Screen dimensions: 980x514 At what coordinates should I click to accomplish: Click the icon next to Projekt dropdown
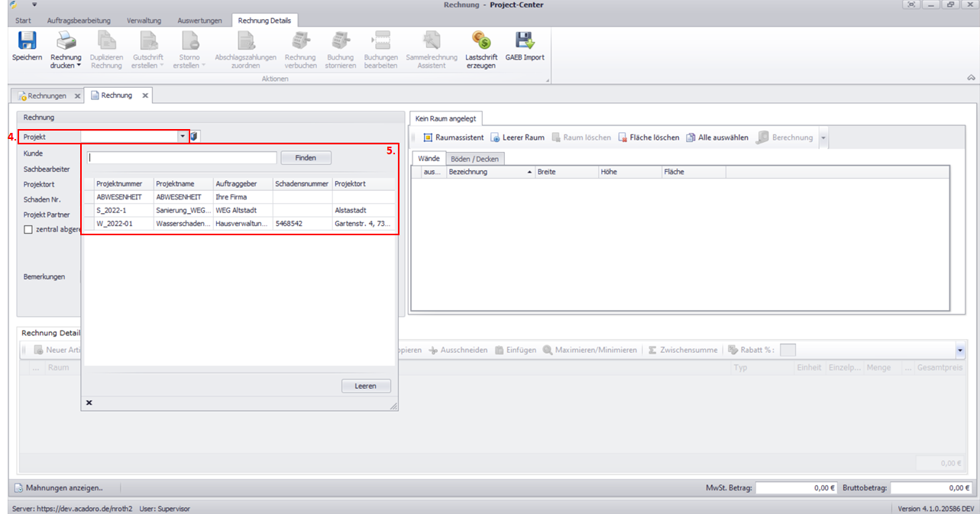click(x=195, y=136)
